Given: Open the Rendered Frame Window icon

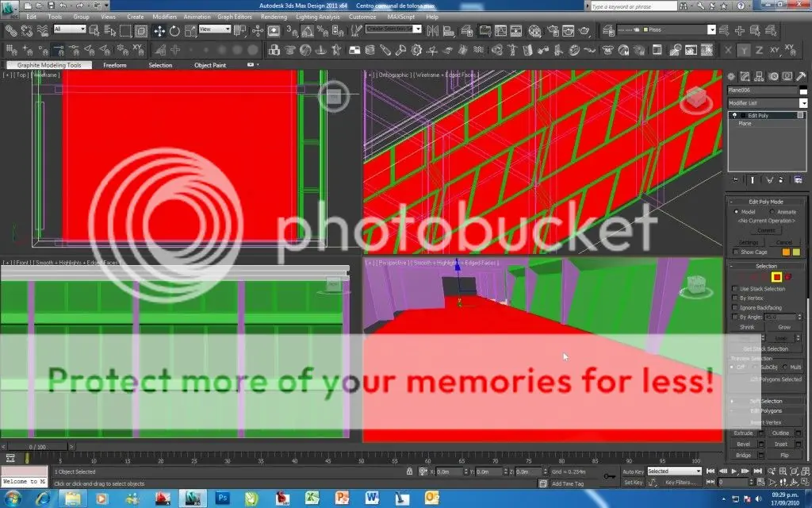Looking at the screenshot, I should coord(568,31).
